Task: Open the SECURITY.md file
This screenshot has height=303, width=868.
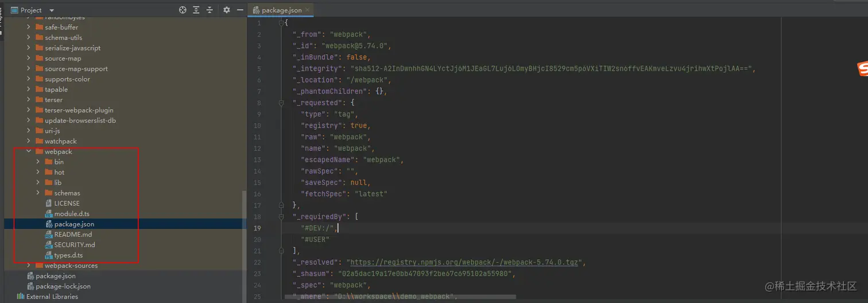Action: point(75,244)
